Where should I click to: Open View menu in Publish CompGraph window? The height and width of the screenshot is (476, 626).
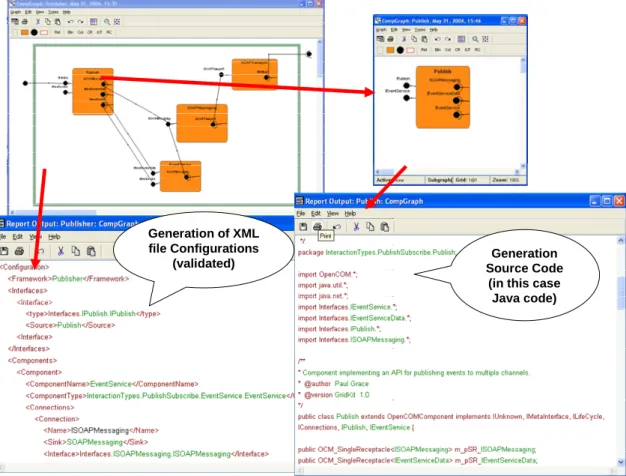click(406, 30)
